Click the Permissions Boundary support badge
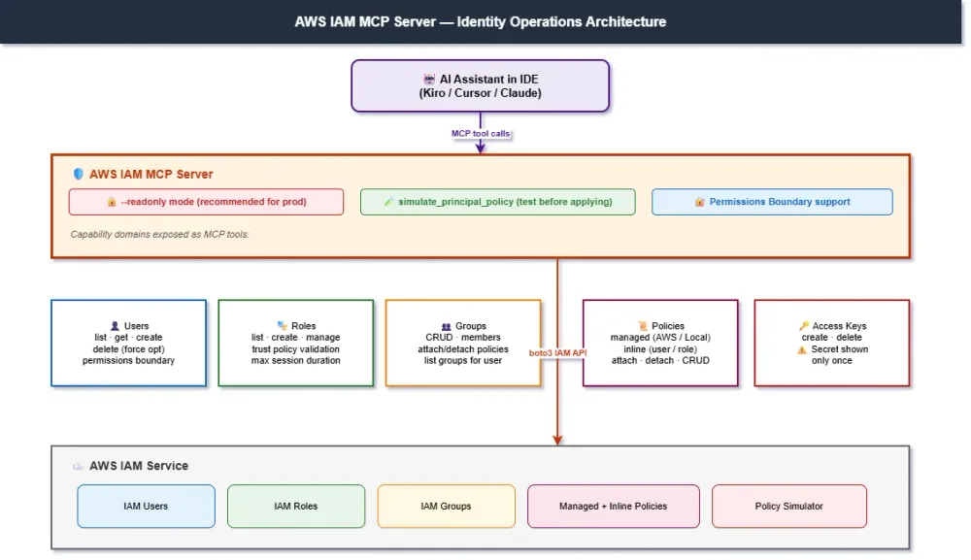Screen dimensions: 971x560 (x=772, y=202)
